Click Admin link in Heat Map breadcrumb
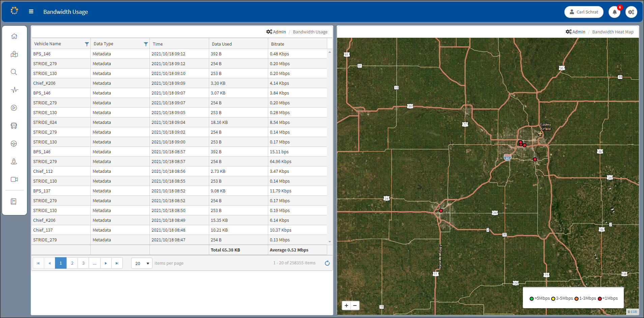 click(576, 32)
